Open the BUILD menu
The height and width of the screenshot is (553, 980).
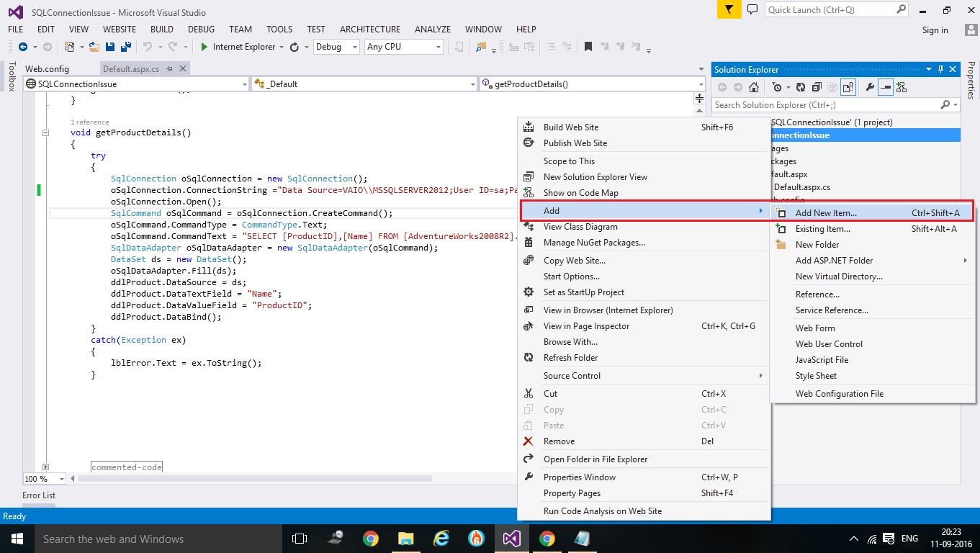click(x=162, y=30)
